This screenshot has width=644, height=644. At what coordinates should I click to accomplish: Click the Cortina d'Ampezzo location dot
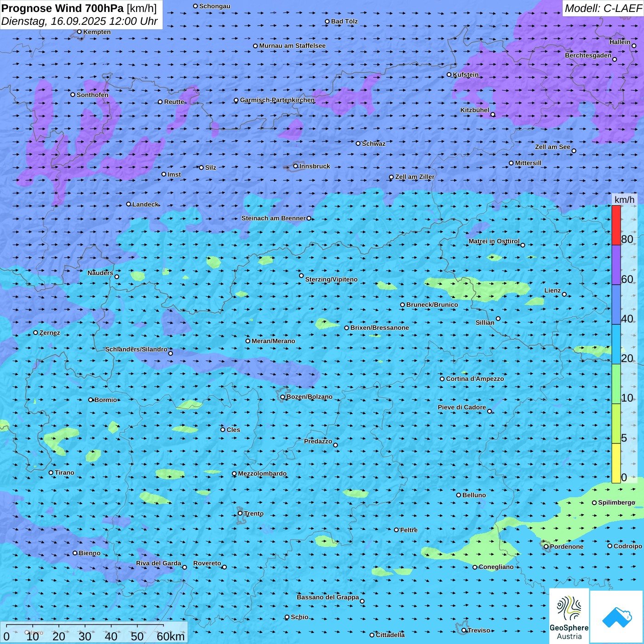(443, 379)
